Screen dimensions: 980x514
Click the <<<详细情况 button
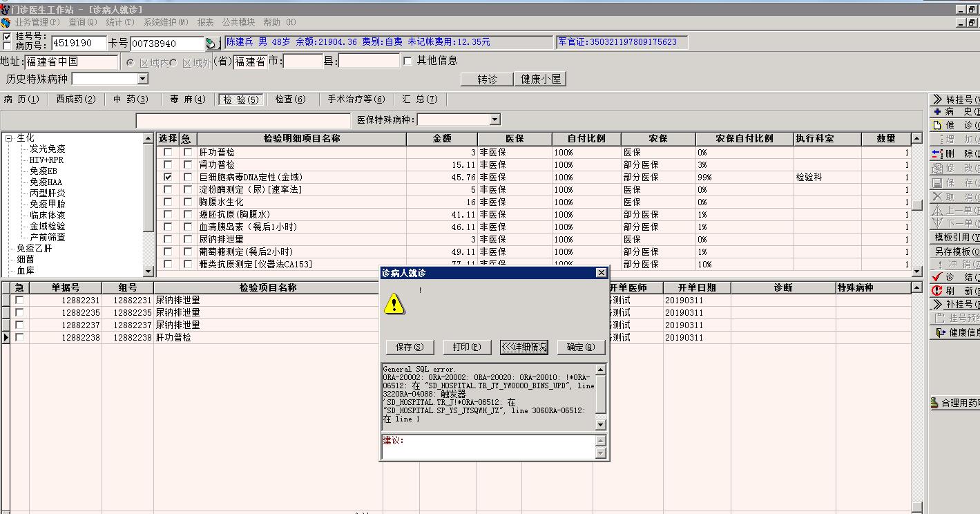(x=524, y=347)
